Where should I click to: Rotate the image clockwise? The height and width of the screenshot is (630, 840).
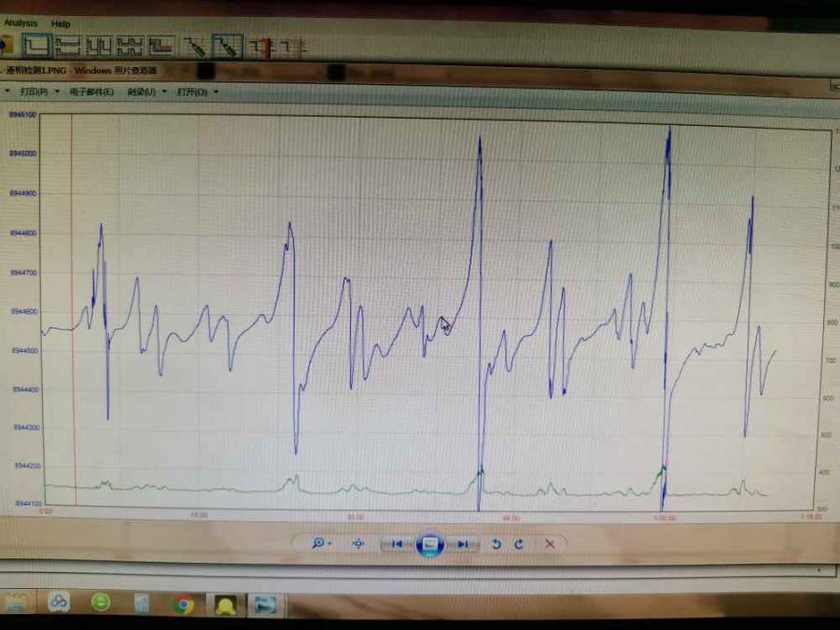pos(519,544)
